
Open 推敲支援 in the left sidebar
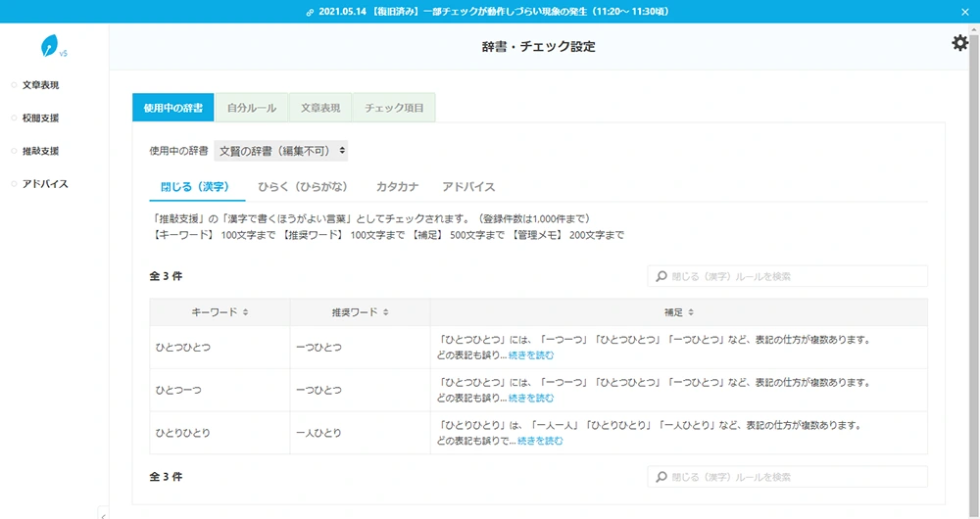click(40, 151)
